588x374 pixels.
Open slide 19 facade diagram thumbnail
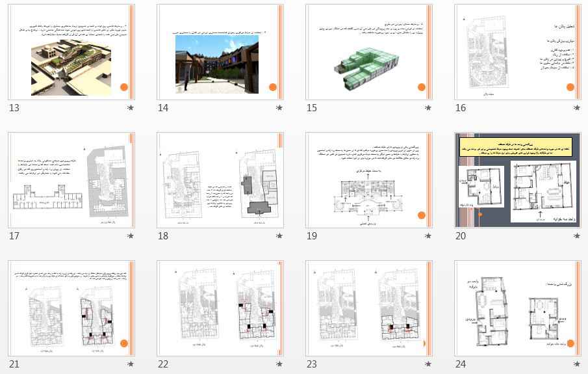pyautogui.click(x=369, y=180)
